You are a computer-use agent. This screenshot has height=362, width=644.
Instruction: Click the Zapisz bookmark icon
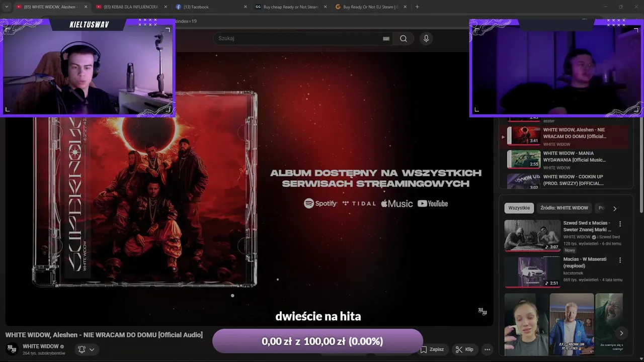coord(424,349)
